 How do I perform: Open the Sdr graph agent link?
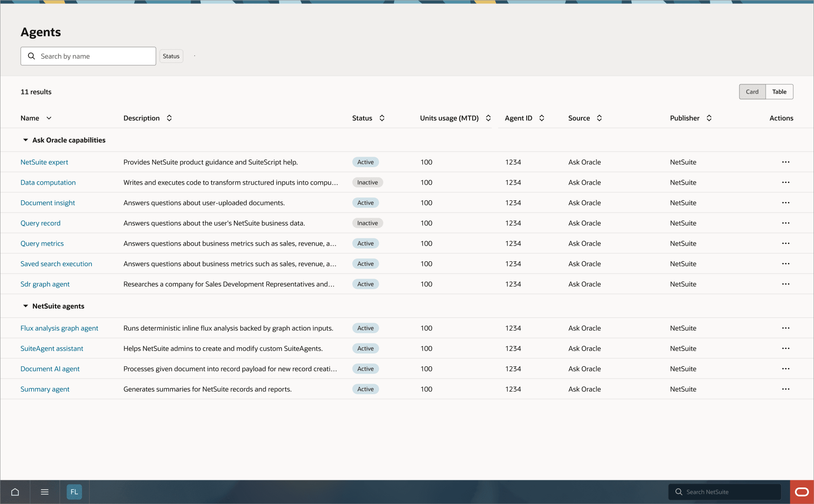pyautogui.click(x=45, y=284)
